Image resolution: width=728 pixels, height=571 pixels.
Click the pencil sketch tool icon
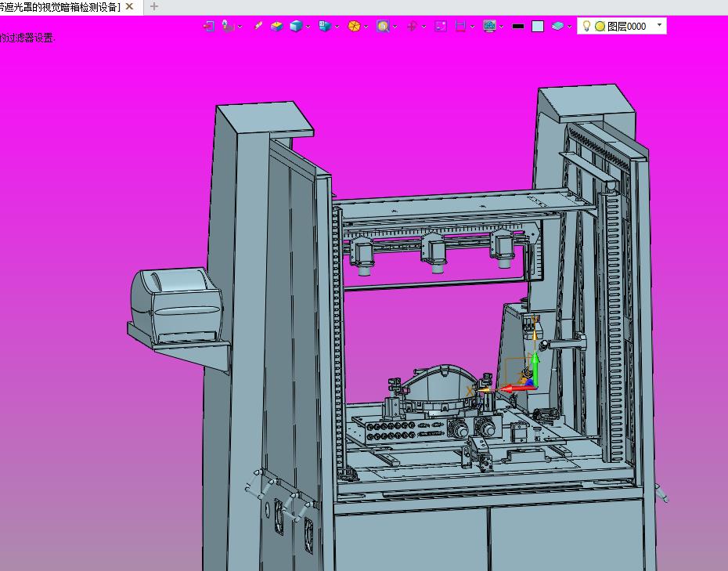click(258, 27)
